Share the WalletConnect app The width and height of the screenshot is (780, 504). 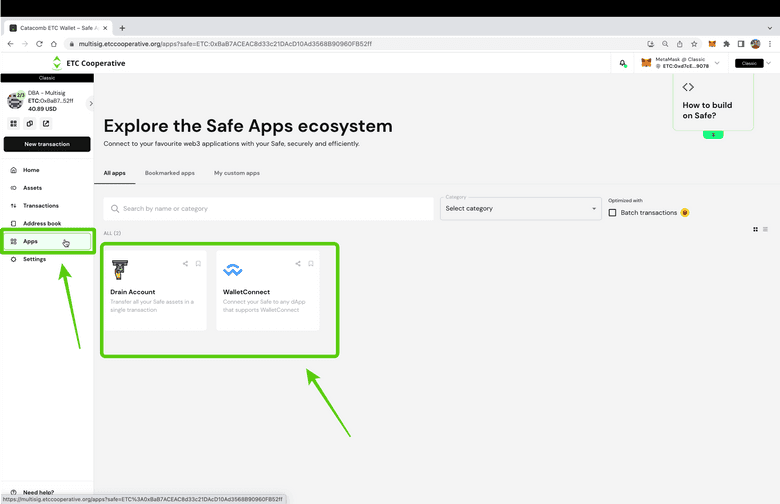(298, 264)
